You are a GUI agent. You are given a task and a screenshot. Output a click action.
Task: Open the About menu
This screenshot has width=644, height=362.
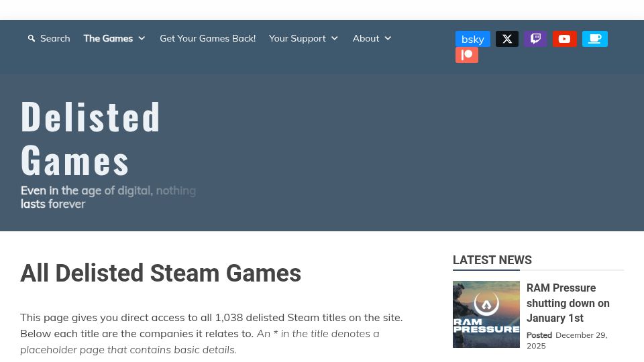click(366, 38)
